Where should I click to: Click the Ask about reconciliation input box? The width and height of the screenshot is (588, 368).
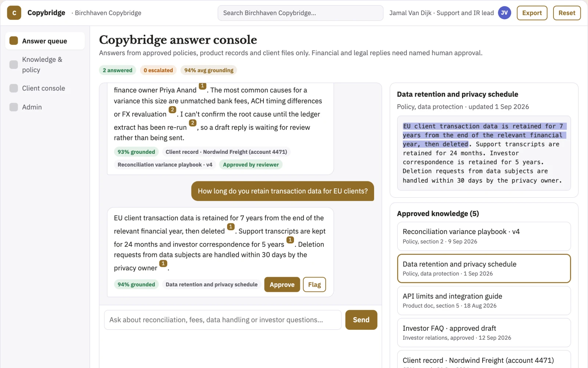pyautogui.click(x=223, y=320)
